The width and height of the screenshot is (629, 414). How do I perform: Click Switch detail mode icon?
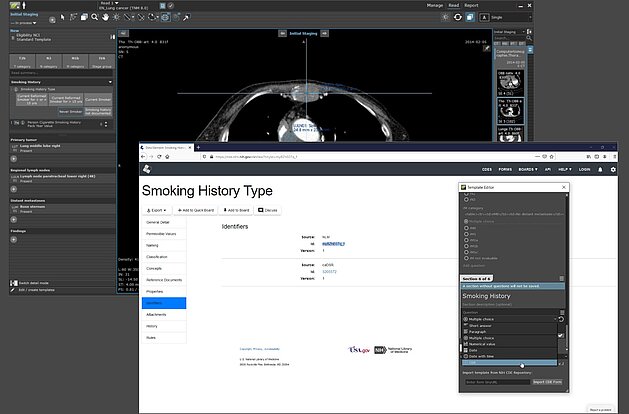click(x=13, y=283)
